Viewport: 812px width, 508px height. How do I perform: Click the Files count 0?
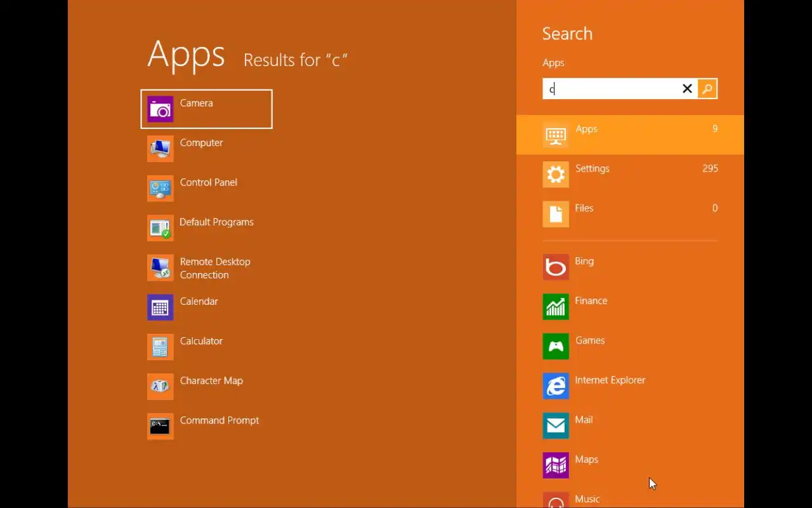(x=715, y=208)
